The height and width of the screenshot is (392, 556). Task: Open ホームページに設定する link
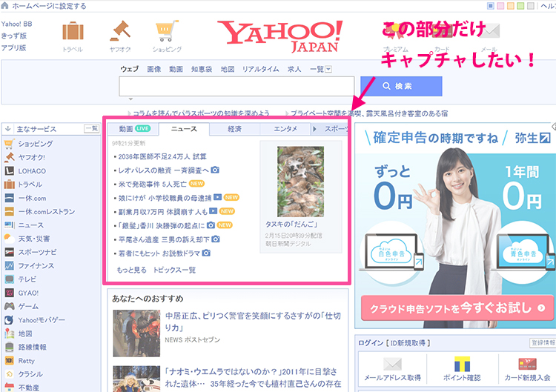point(49,6)
